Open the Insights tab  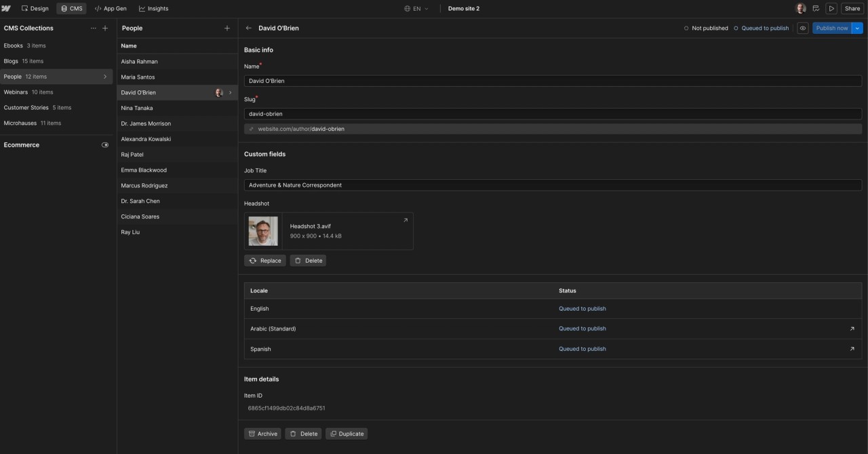(x=154, y=9)
